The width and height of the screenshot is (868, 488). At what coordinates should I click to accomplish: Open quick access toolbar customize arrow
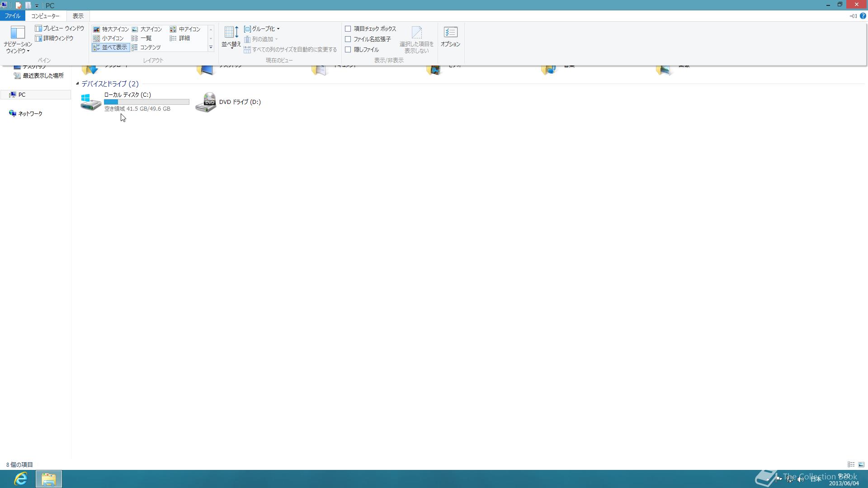(37, 6)
